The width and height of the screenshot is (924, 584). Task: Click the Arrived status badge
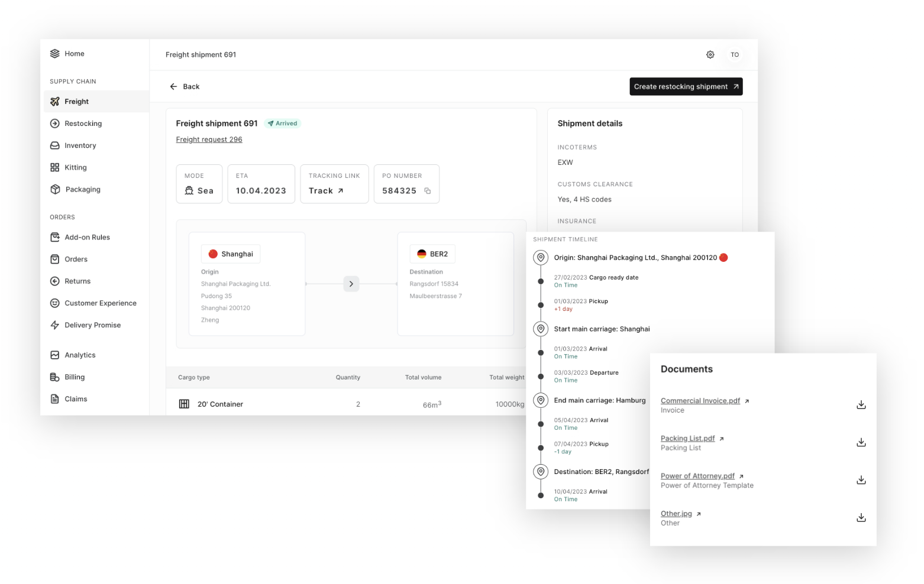(283, 123)
